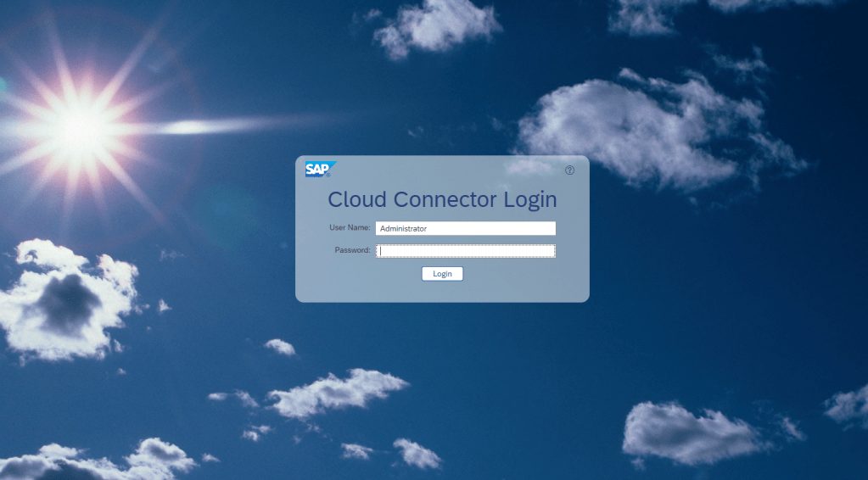868x480 pixels.
Task: Click the word "Administrator" in User Name
Action: pos(403,229)
